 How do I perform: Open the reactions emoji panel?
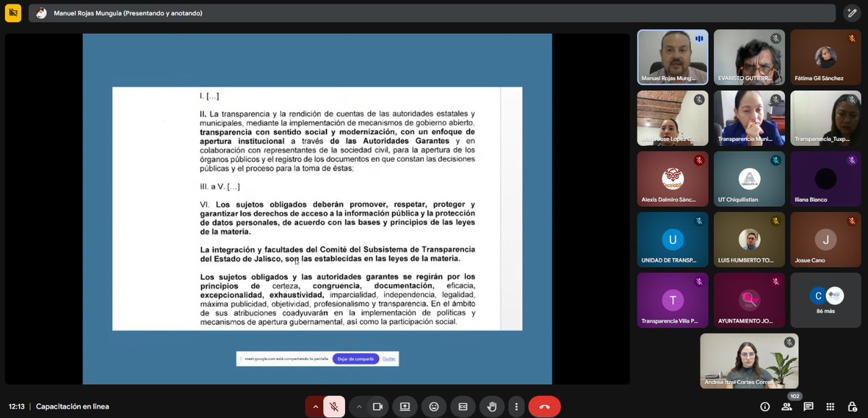(434, 406)
